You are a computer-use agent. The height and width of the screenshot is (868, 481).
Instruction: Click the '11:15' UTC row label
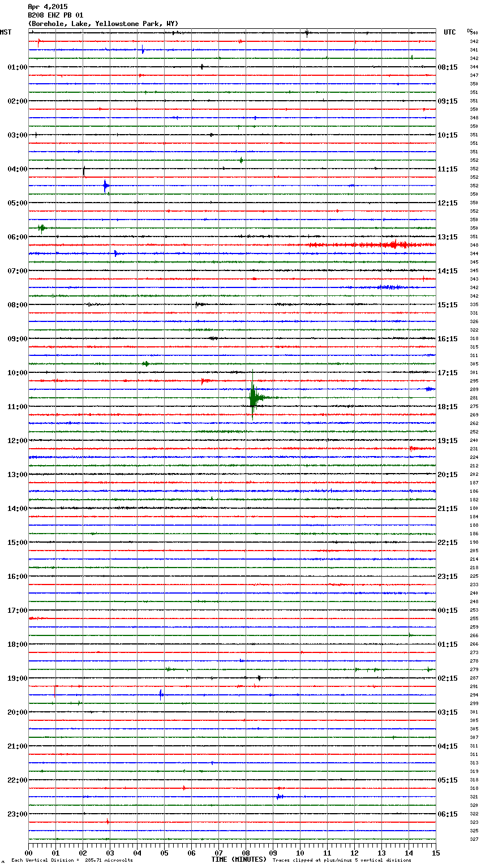(448, 169)
